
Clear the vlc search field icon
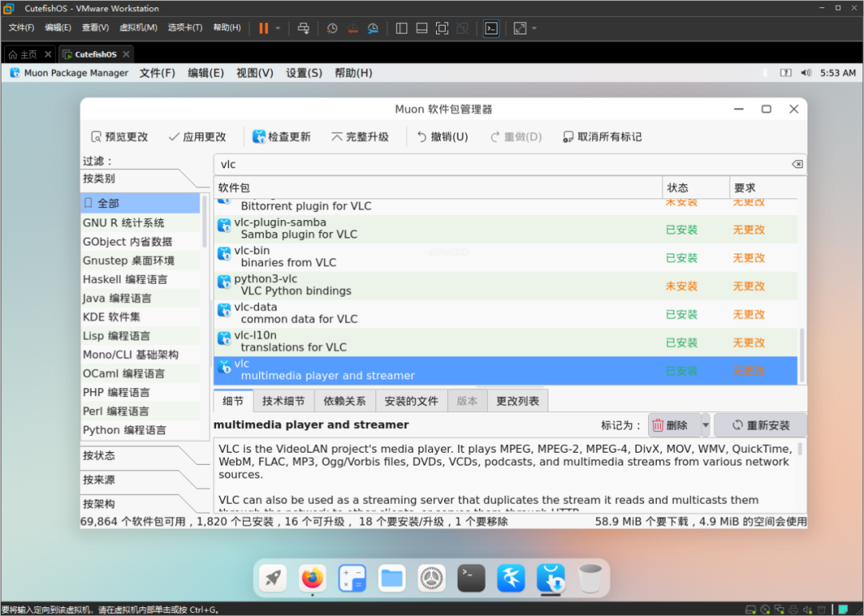(x=797, y=164)
